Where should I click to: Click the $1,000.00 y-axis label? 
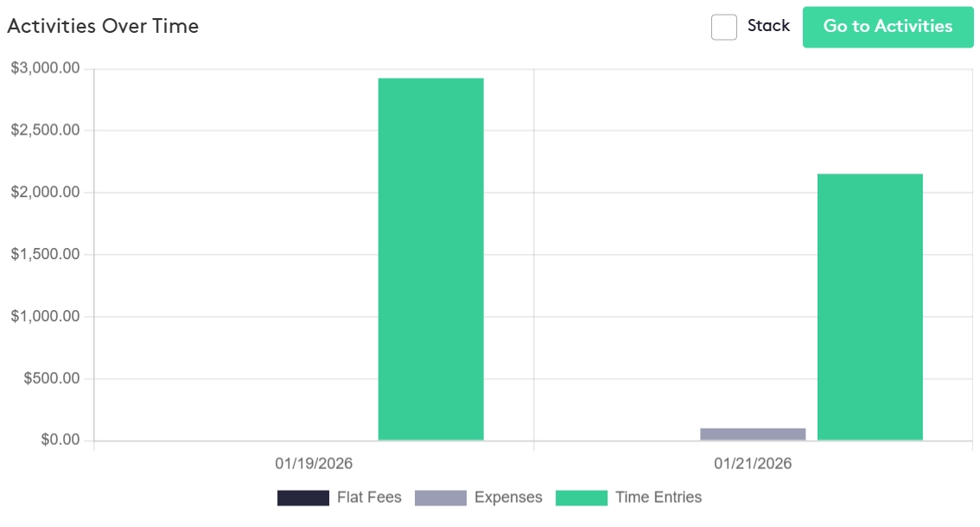coord(45,317)
